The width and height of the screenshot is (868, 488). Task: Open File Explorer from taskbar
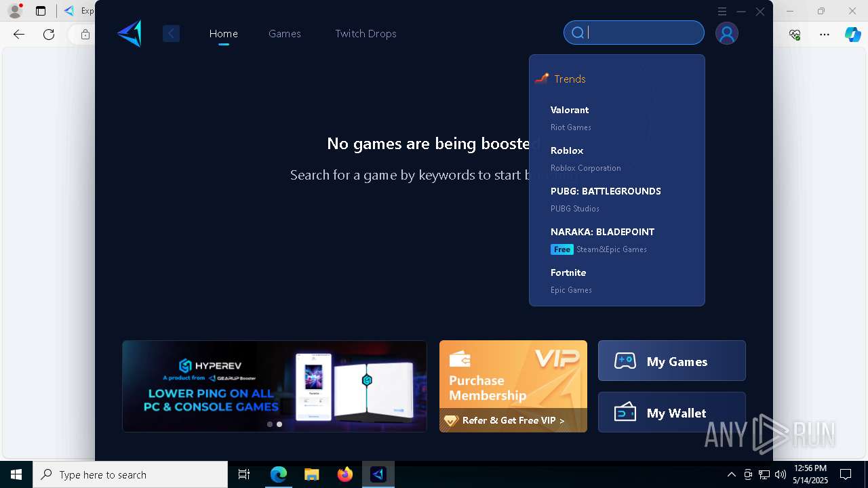pos(311,474)
